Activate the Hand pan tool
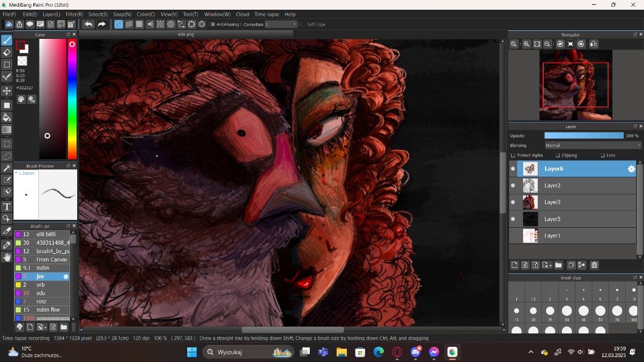Screen dimensions: 644x362 pos(7,257)
